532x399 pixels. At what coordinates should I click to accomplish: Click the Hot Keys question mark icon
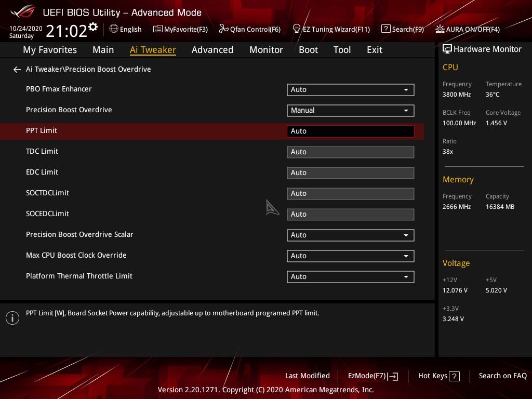tap(454, 376)
